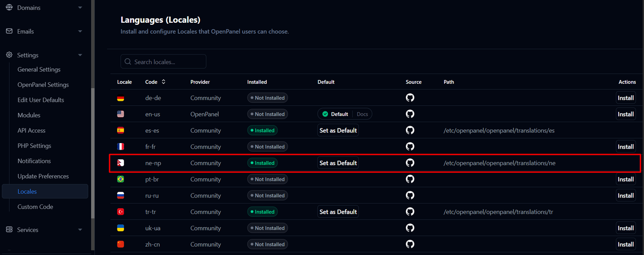Click the Nepal flag icon
Screen dimensions: 644x255
click(x=120, y=163)
